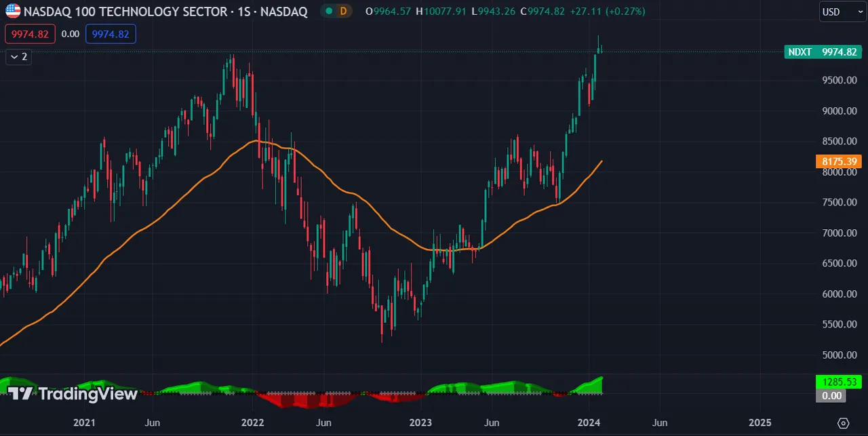
Task: Click the TradingView logo
Action: click(73, 394)
